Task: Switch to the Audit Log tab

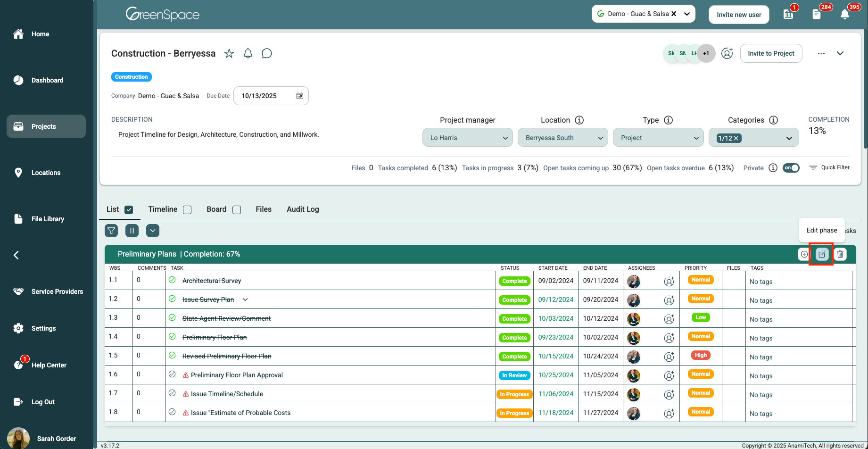Action: (303, 209)
